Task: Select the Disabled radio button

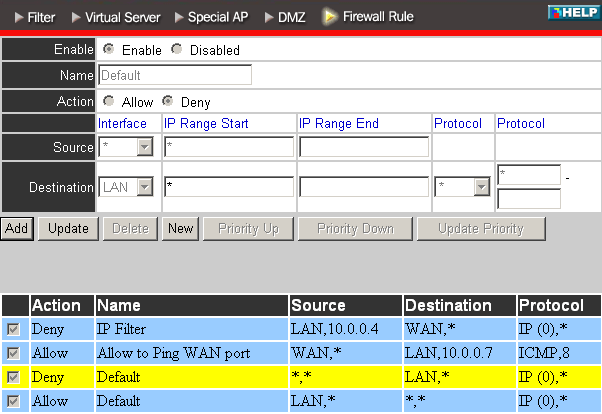Action: (x=177, y=49)
